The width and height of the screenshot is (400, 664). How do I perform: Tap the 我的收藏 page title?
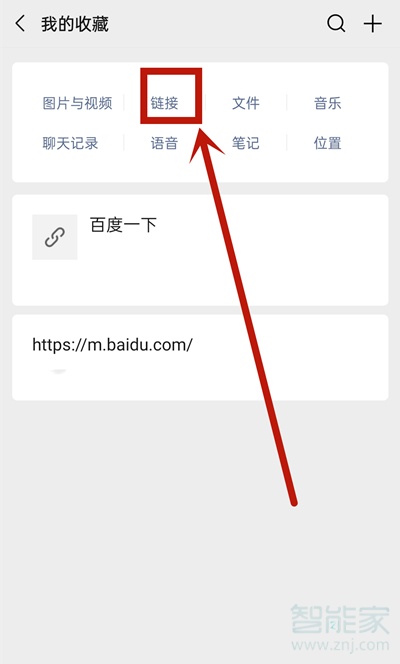pyautogui.click(x=75, y=24)
